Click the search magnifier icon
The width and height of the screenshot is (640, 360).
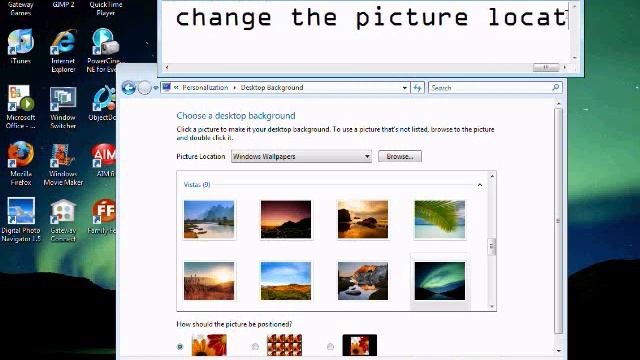click(x=556, y=87)
